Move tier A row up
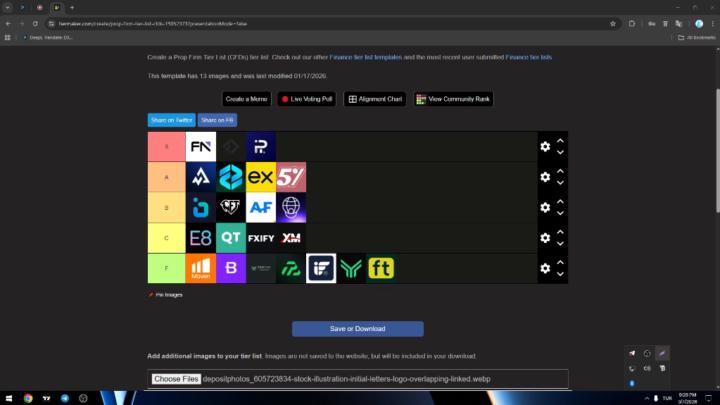Screen dimensions: 720x405 [x=560, y=171]
